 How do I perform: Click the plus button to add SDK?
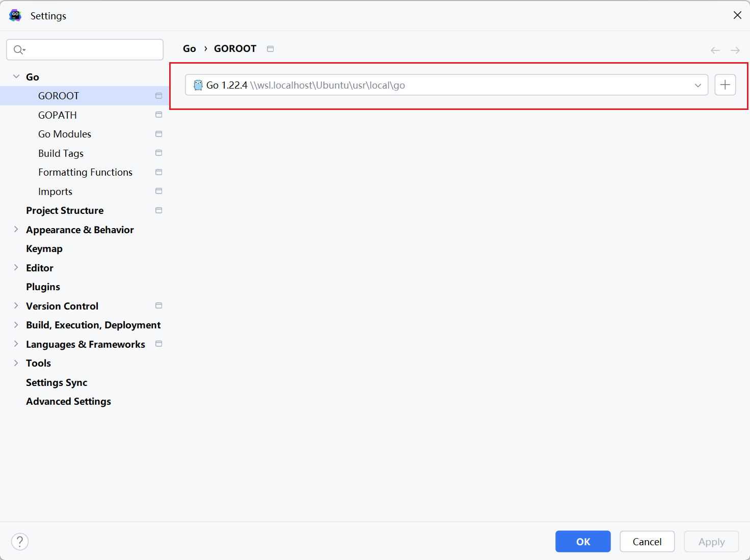725,85
